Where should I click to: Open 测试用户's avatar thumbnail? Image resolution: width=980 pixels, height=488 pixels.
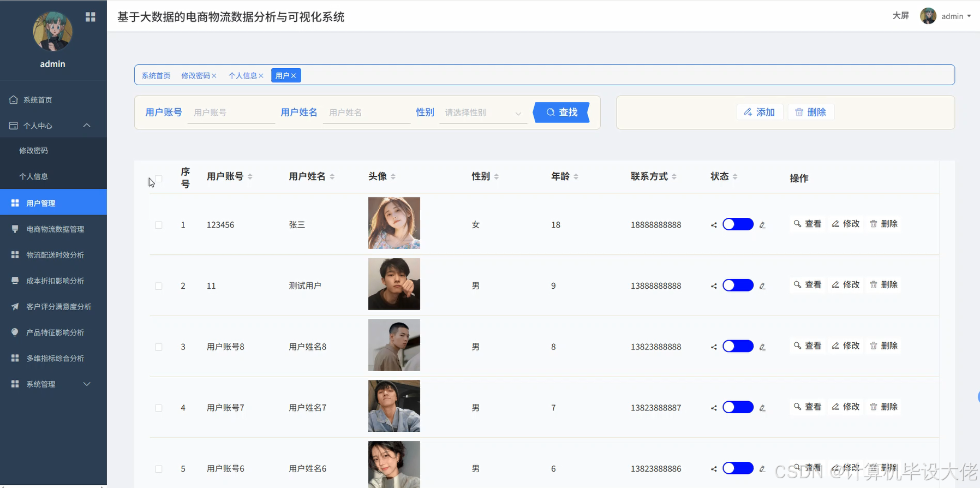click(394, 284)
